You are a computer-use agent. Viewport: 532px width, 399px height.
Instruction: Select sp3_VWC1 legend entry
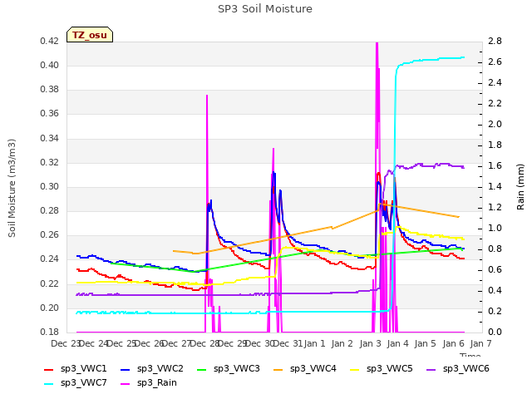(x=76, y=368)
